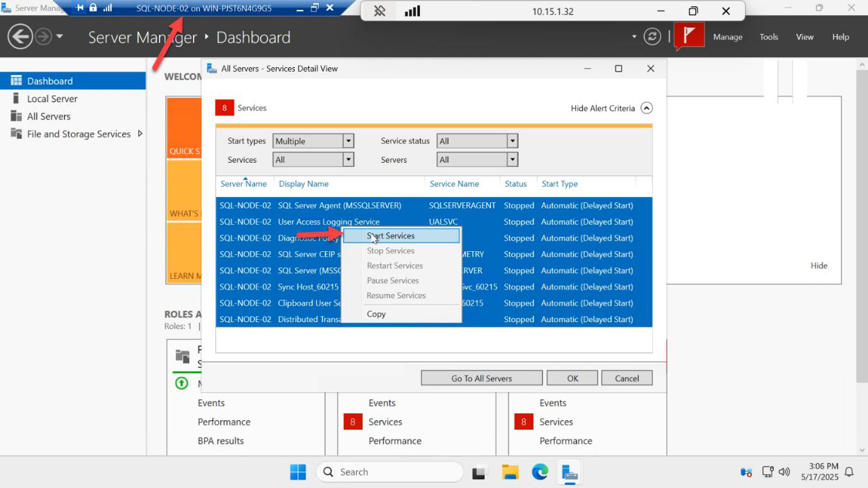The height and width of the screenshot is (488, 868).
Task: Sort by Start Type column header
Action: (559, 184)
